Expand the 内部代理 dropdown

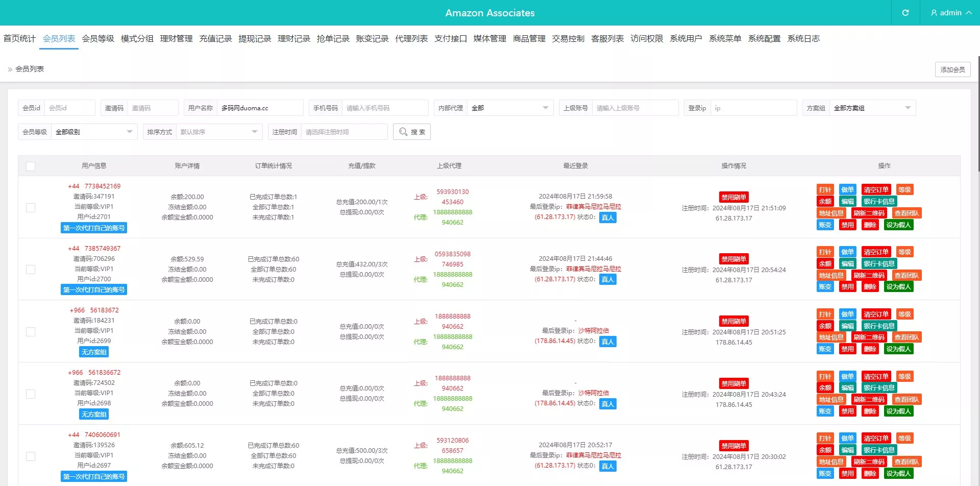point(510,108)
